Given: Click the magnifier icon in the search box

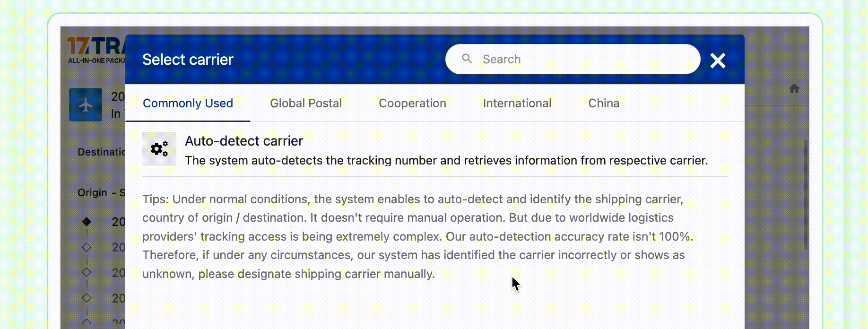Looking at the screenshot, I should tap(467, 59).
